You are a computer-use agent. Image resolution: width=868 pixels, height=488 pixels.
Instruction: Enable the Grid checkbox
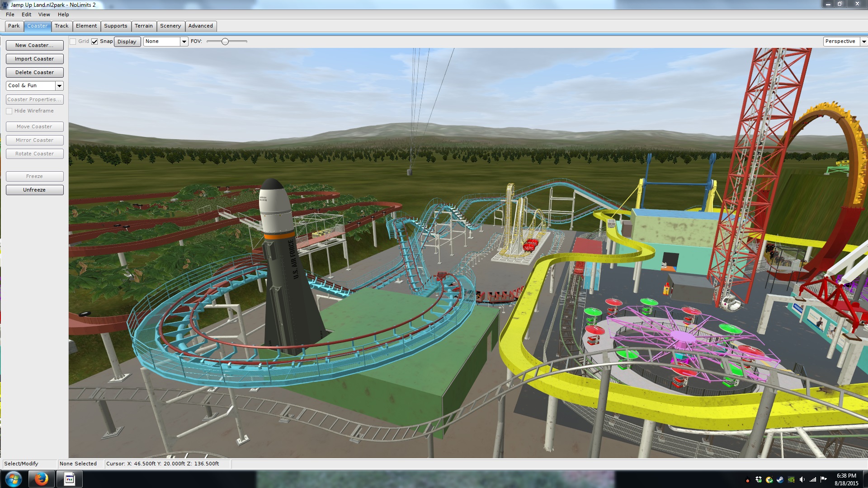(73, 42)
